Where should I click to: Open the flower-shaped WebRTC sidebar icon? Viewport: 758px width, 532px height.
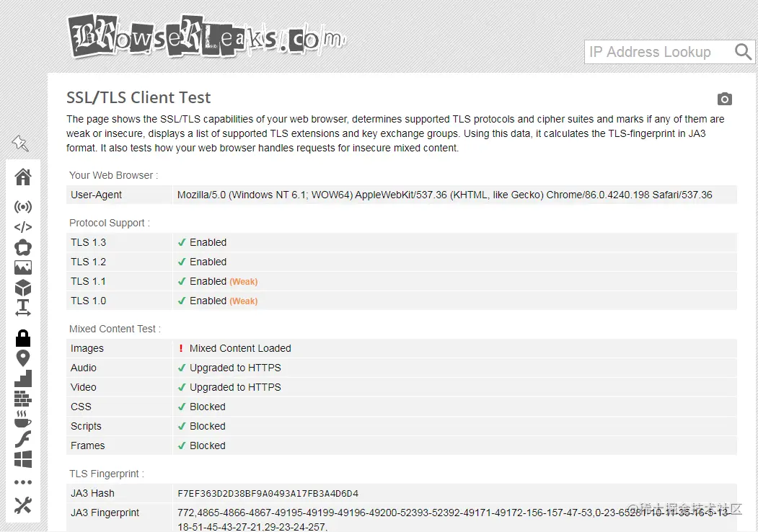23,247
